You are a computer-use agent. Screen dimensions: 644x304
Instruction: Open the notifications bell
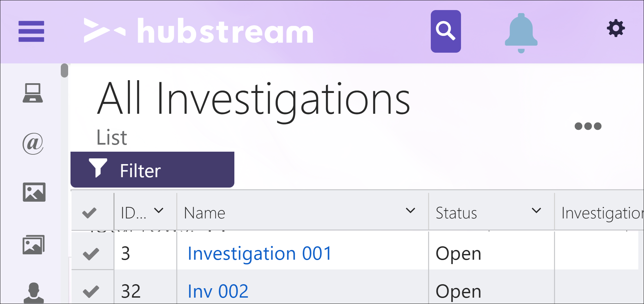point(521,33)
